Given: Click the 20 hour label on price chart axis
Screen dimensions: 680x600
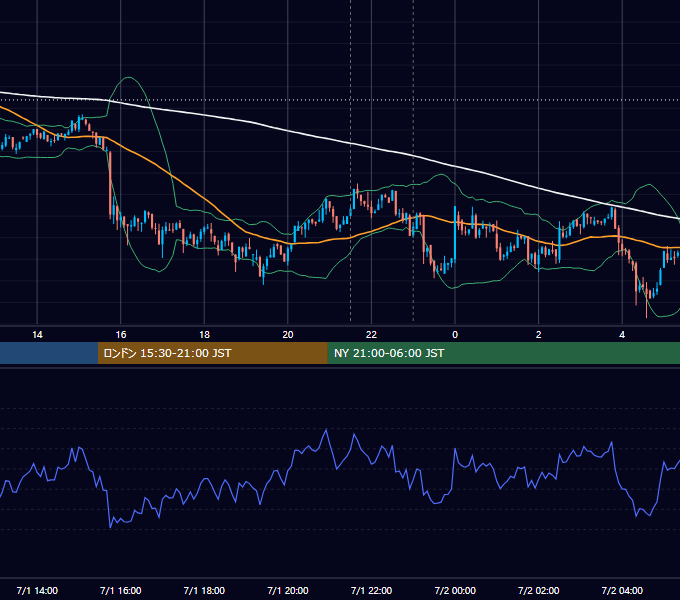Looking at the screenshot, I should point(288,335).
